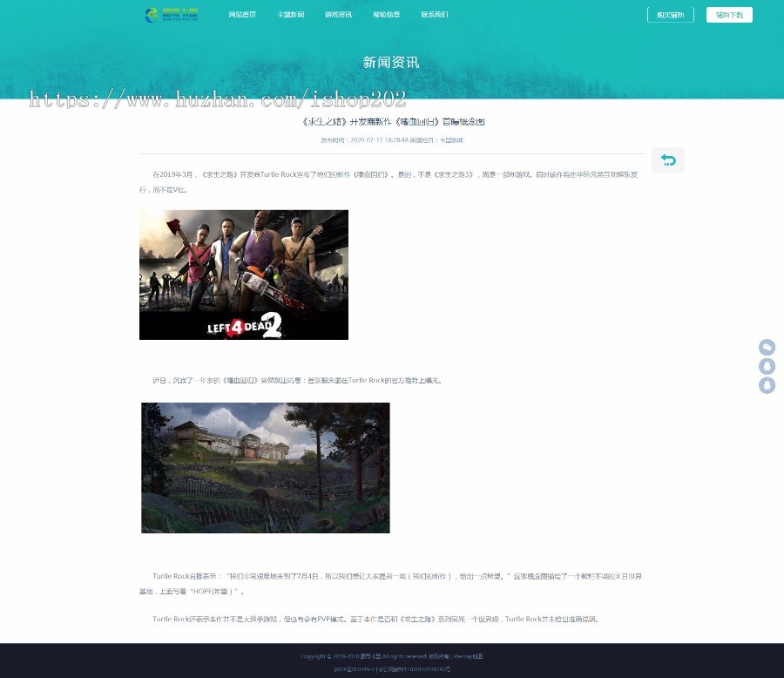
Task: Navigate to 联系我们 page
Action: pos(435,15)
